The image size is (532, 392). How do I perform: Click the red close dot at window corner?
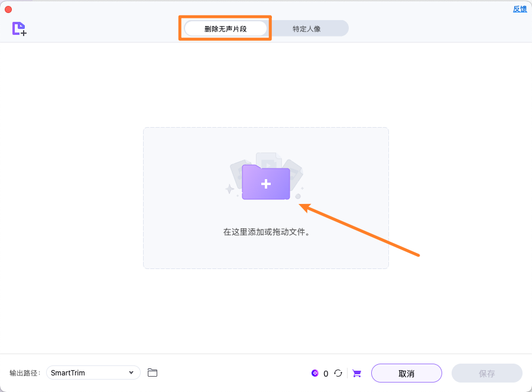pos(8,9)
